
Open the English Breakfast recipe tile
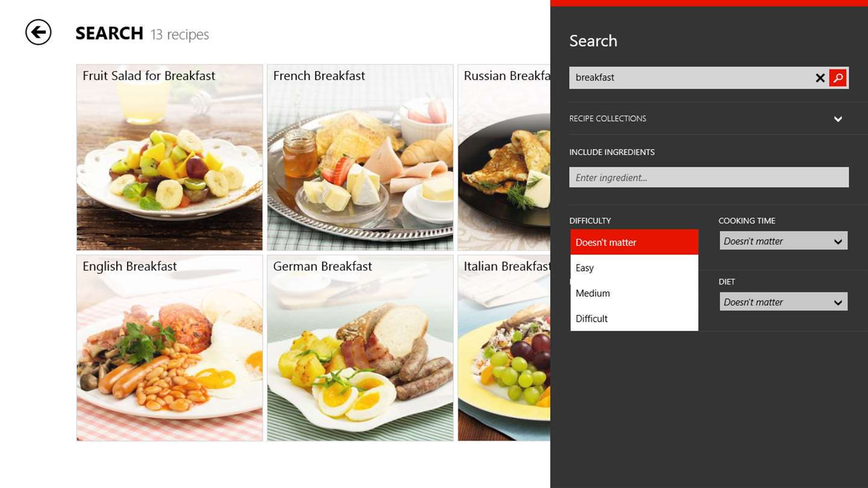click(x=169, y=348)
